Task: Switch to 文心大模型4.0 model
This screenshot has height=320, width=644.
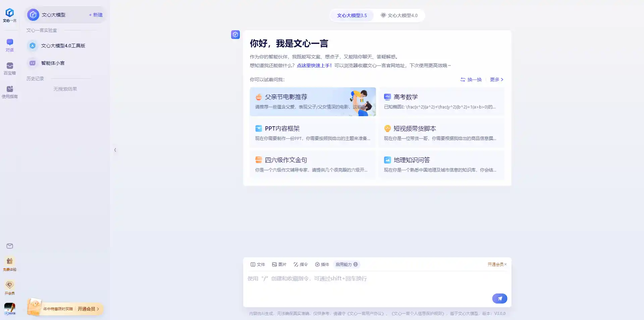Action: [399, 15]
